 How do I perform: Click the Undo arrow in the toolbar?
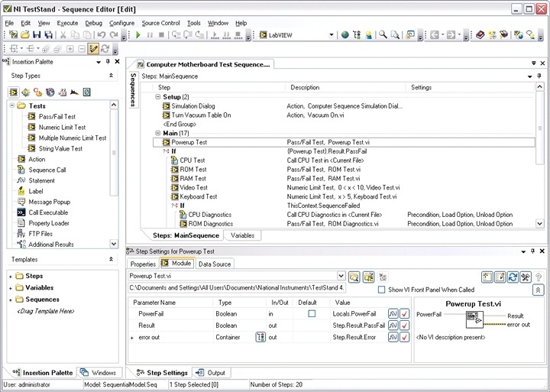tap(102, 35)
